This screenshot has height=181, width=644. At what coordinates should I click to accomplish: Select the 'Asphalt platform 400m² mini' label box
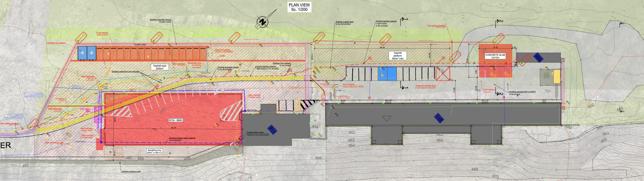click(x=397, y=56)
